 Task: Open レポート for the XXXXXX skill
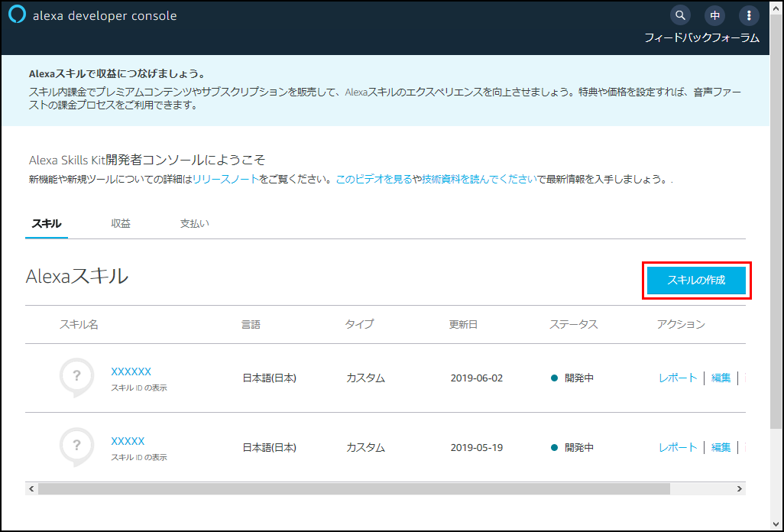678,378
